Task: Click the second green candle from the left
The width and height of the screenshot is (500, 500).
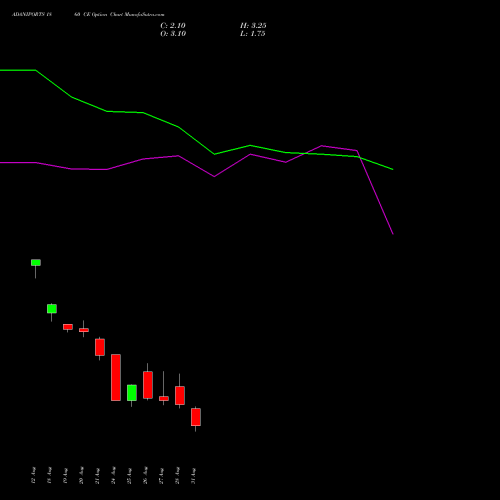Action: coord(52,309)
